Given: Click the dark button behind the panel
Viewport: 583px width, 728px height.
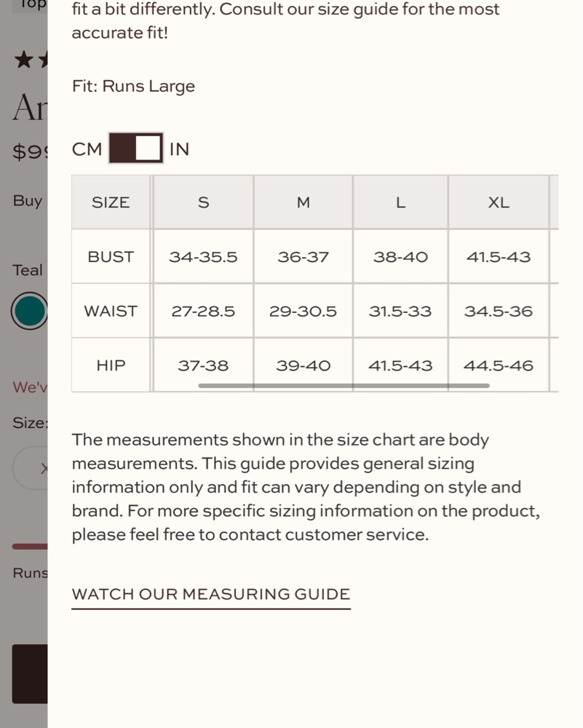Looking at the screenshot, I should [30, 673].
